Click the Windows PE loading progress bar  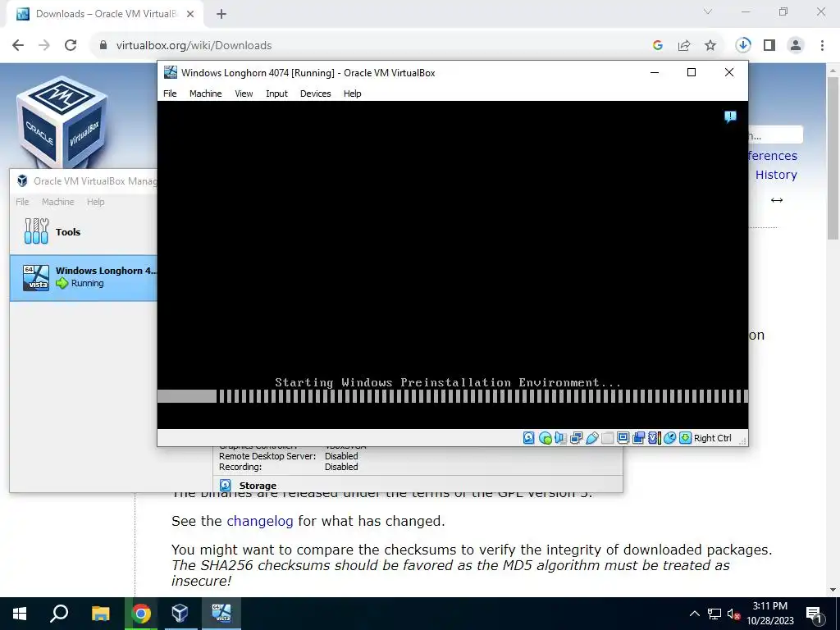point(453,396)
